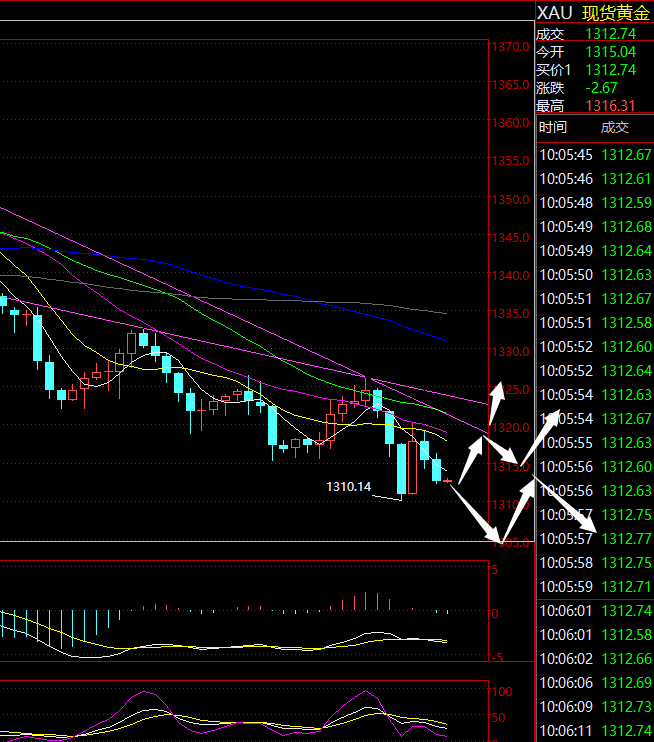Click price 1312.71 at 10:05:59
Screen dimensions: 654x742
(x=627, y=587)
